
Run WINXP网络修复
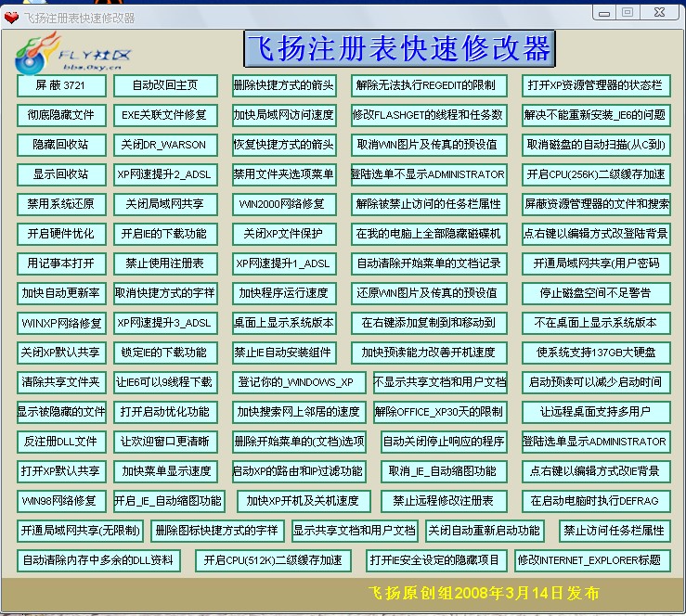[61, 324]
